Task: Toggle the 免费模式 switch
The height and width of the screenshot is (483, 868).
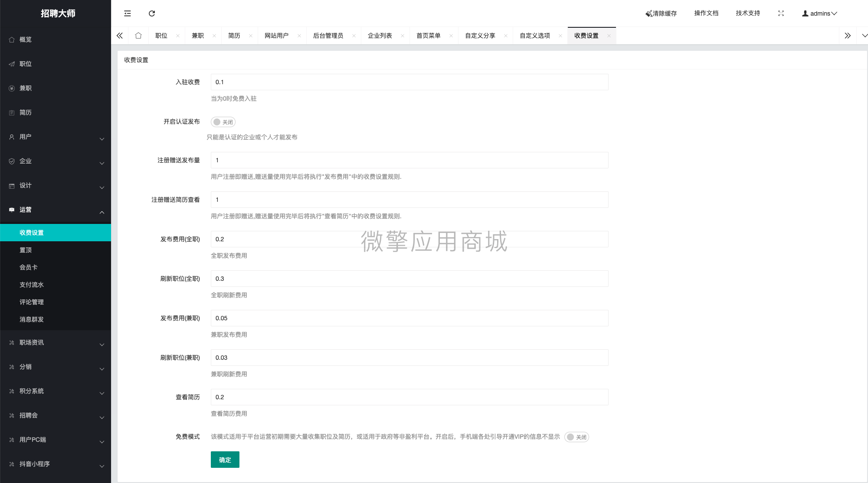Action: point(576,437)
